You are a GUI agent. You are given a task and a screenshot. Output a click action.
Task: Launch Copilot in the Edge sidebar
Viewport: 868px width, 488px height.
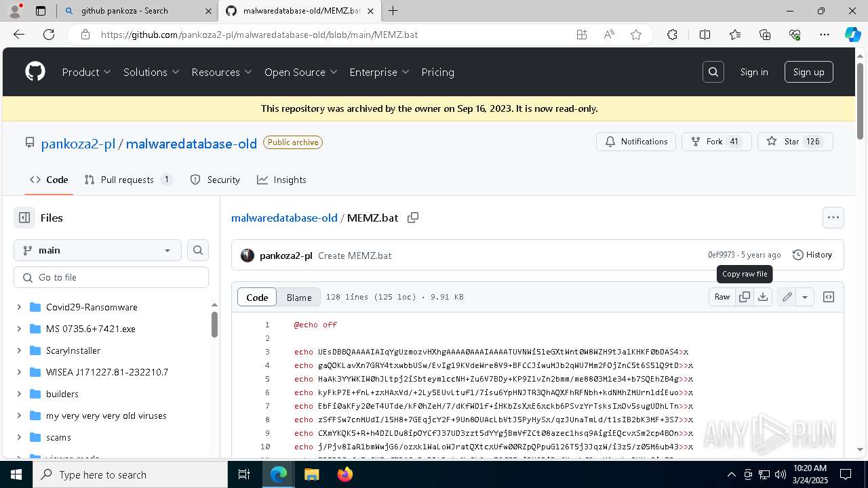[852, 35]
